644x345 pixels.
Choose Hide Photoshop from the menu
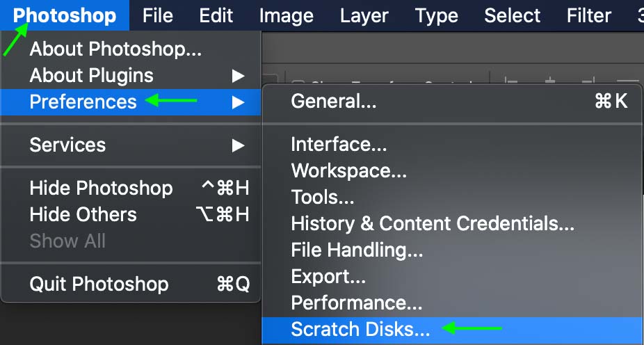(130, 188)
